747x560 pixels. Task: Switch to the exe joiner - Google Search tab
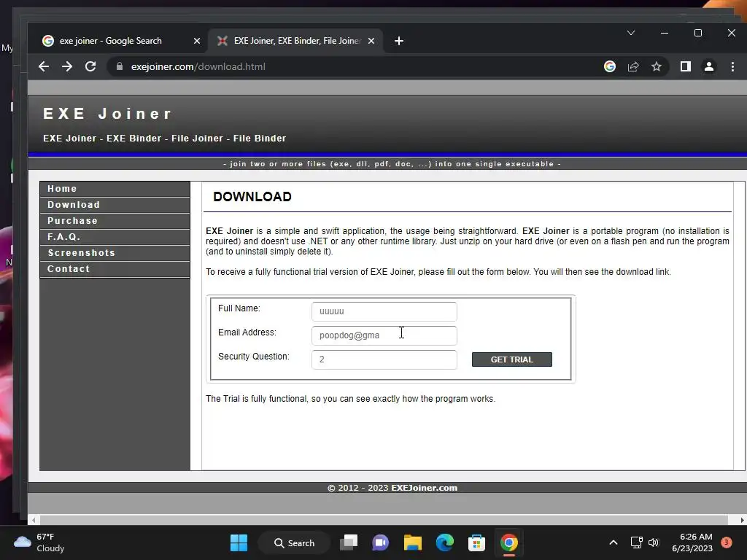point(122,41)
